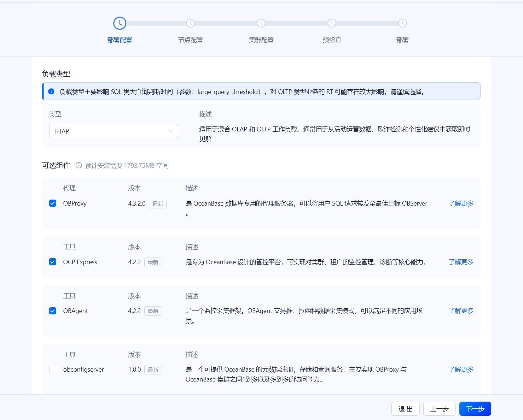Click the 节点配置 step circle icon

pyautogui.click(x=190, y=23)
